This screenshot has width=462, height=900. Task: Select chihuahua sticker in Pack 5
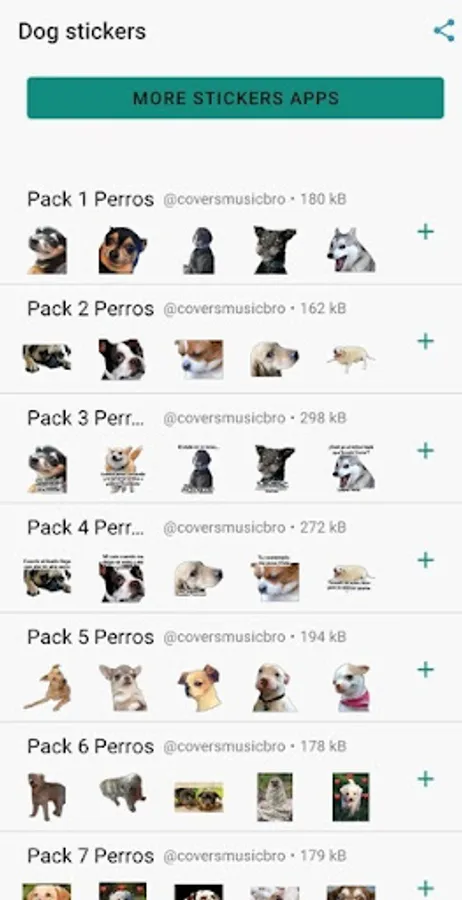click(123, 688)
